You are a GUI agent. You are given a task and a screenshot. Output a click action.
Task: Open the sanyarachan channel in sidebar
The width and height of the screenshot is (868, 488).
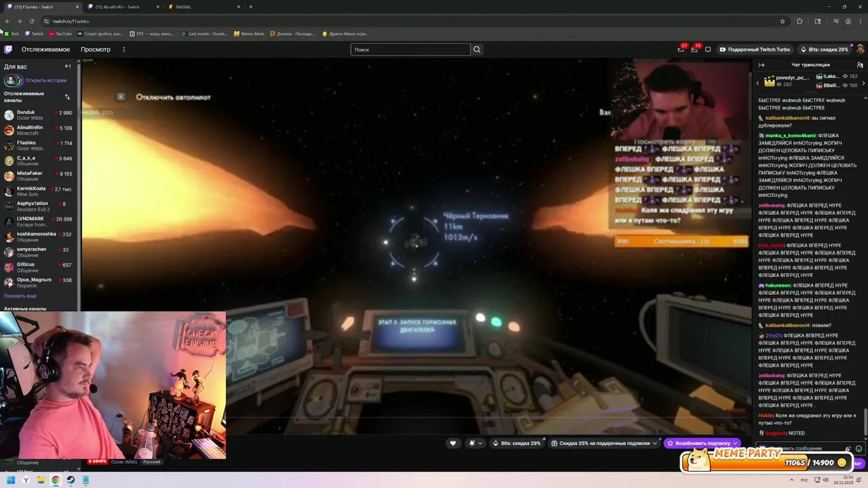(39, 252)
